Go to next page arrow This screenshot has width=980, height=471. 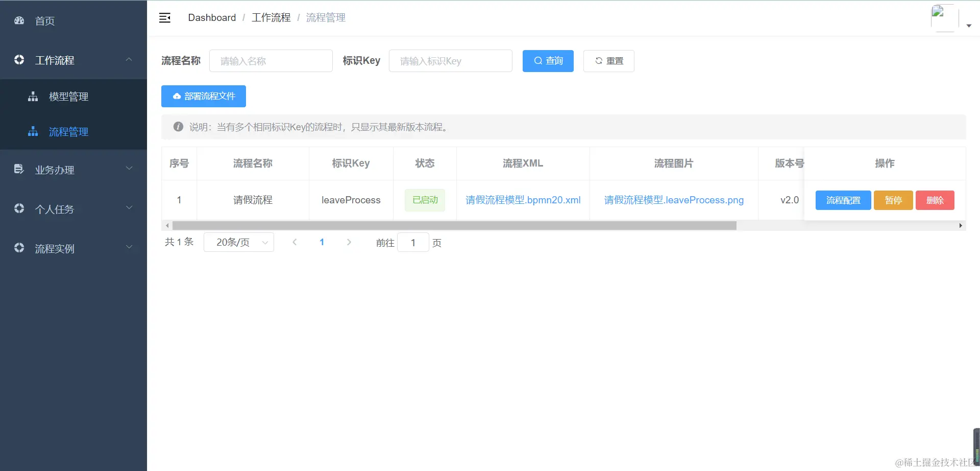point(349,242)
